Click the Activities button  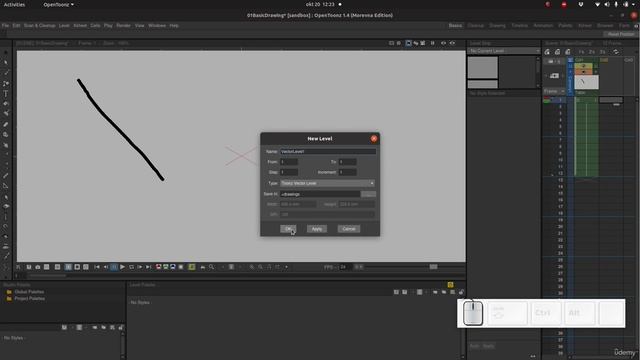click(x=14, y=4)
